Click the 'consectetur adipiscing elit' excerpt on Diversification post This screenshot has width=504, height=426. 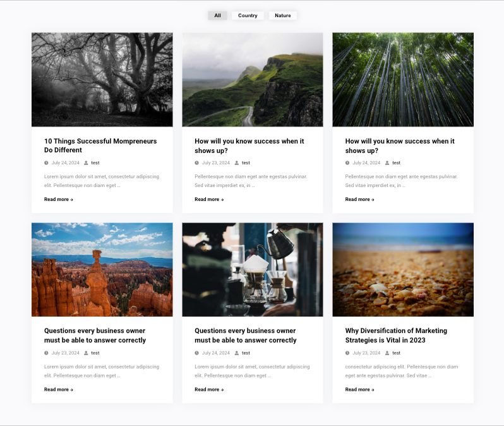point(402,371)
